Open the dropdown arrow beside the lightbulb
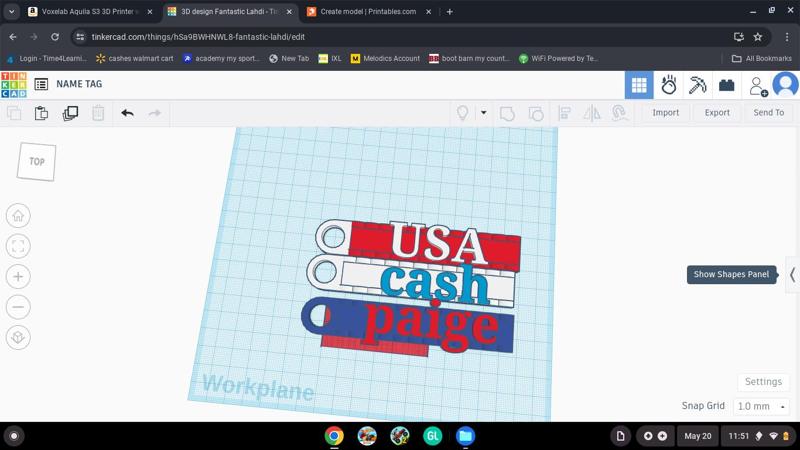This screenshot has height=450, width=800. tap(483, 113)
